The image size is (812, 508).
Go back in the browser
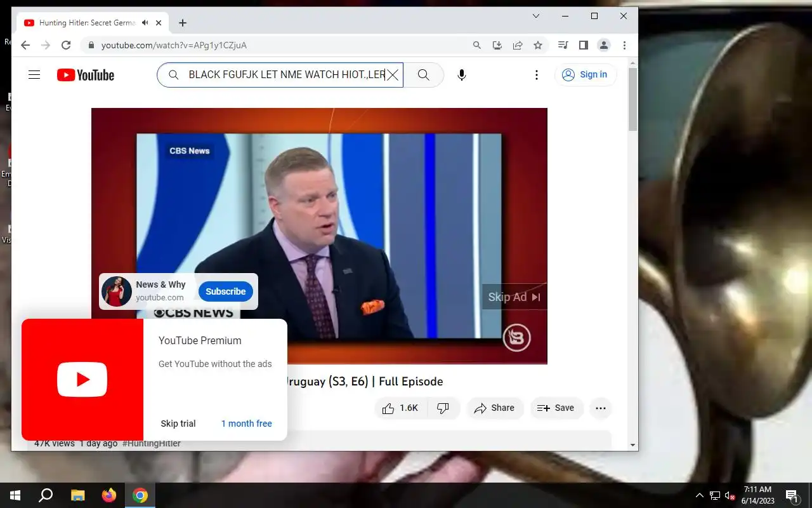point(25,45)
